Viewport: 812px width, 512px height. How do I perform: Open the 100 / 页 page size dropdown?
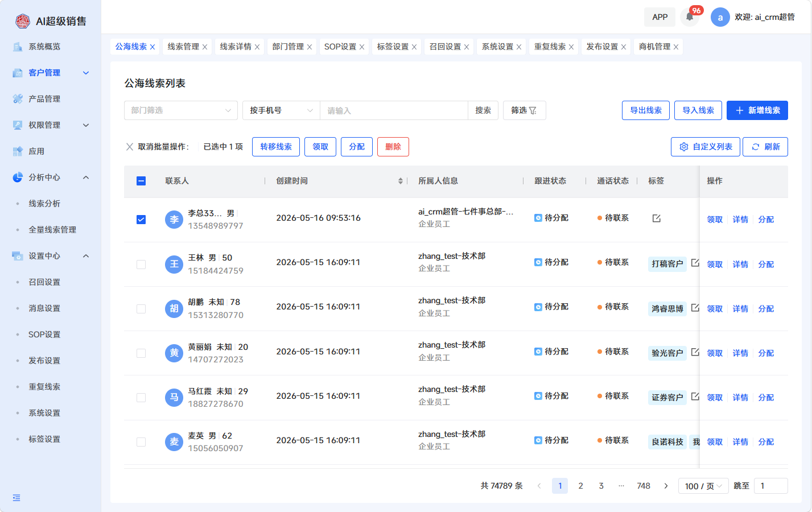tap(703, 486)
